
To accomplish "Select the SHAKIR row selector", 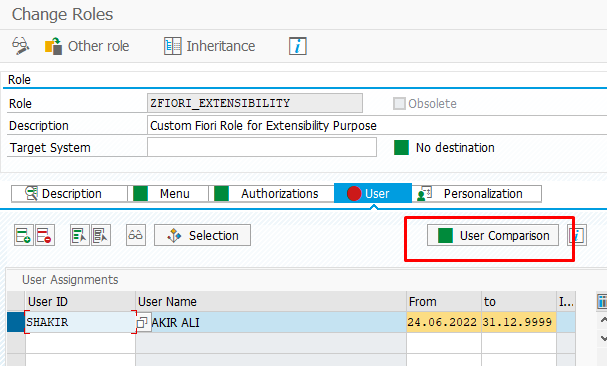I will (16, 322).
